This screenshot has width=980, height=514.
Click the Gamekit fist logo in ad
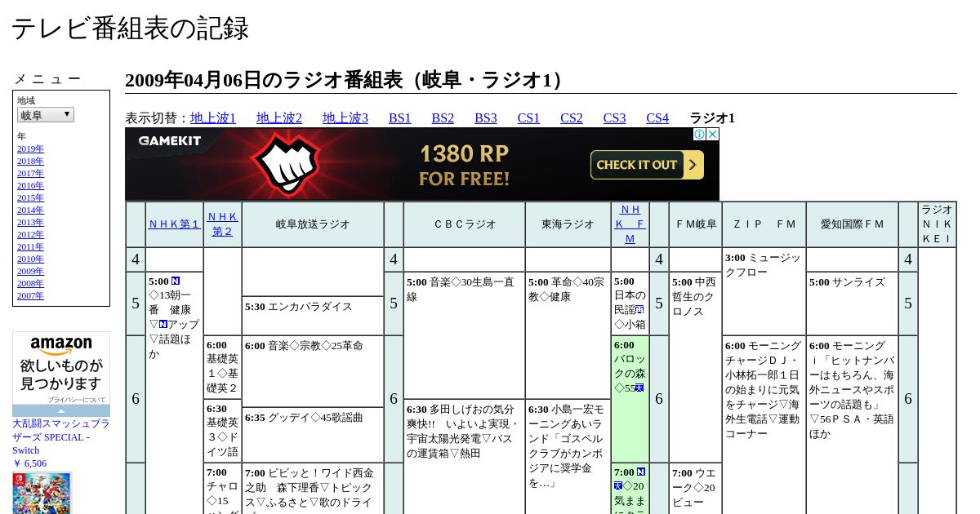click(286, 166)
